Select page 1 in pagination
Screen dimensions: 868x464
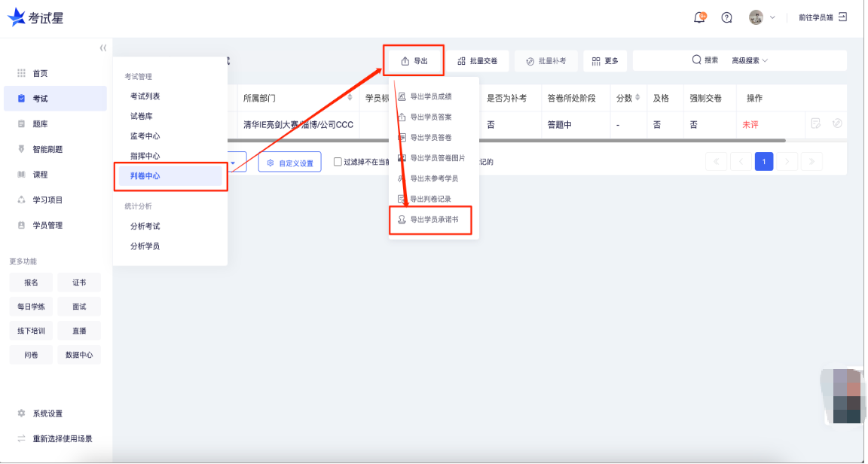tap(764, 161)
